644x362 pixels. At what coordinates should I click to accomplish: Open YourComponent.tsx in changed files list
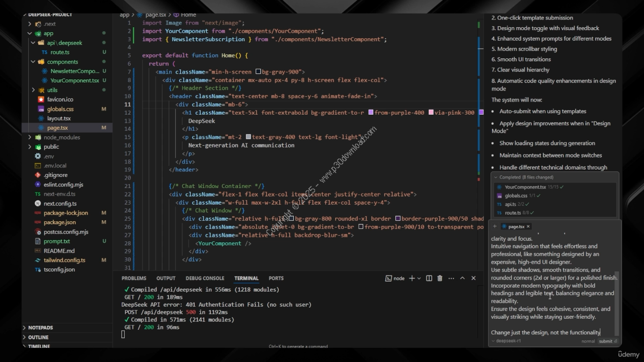(525, 187)
